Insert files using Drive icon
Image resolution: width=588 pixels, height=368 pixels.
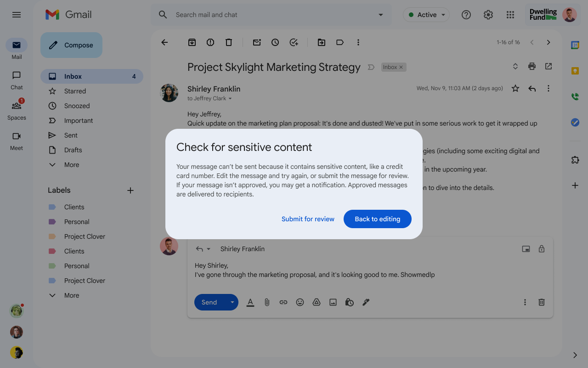point(317,302)
